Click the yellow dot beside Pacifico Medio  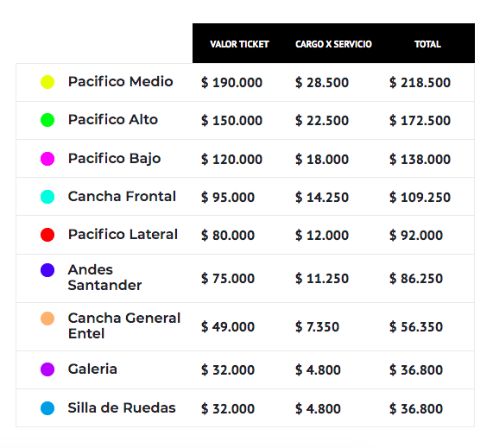47,82
